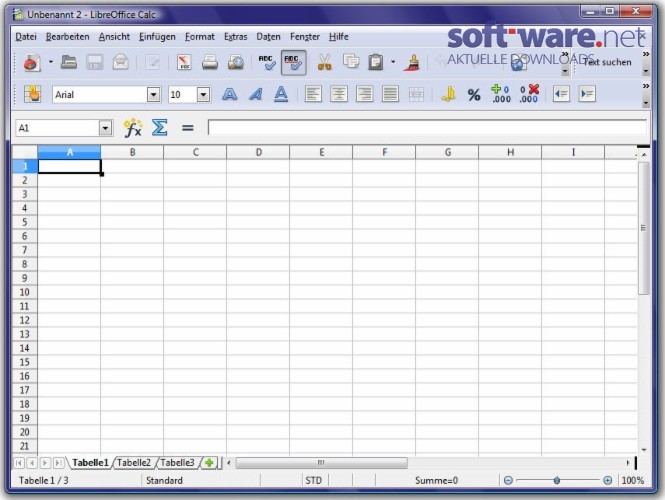Image resolution: width=665 pixels, height=500 pixels.
Task: Click the Function equals sign button
Action: click(x=187, y=128)
